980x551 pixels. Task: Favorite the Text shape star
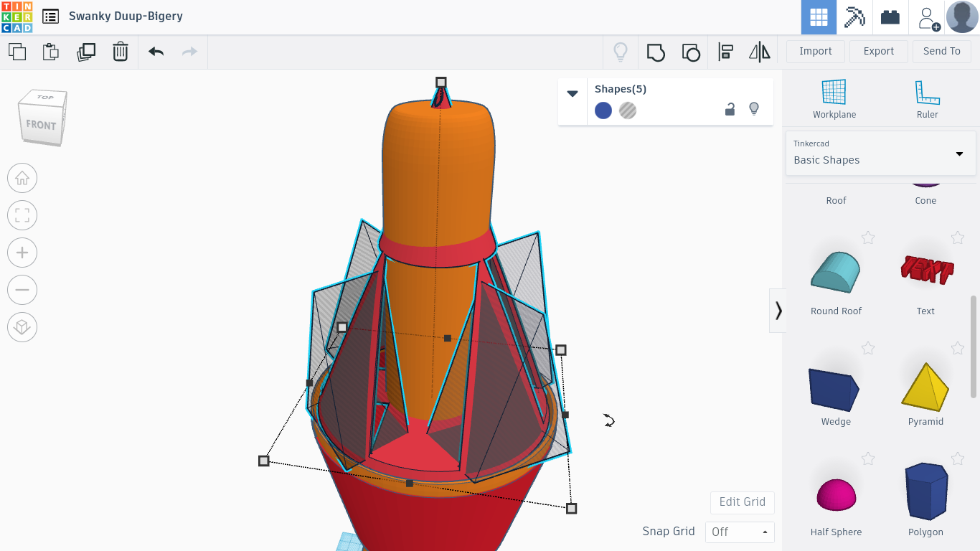(x=957, y=237)
